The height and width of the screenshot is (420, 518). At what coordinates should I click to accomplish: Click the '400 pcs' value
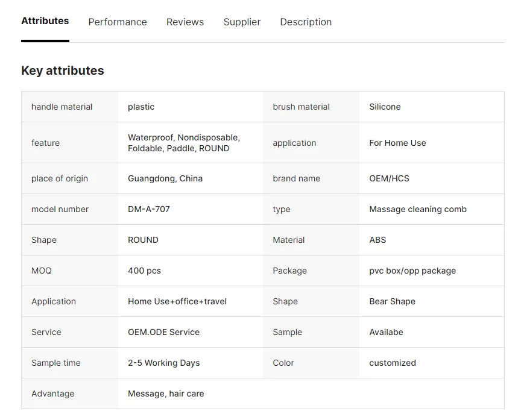(144, 271)
